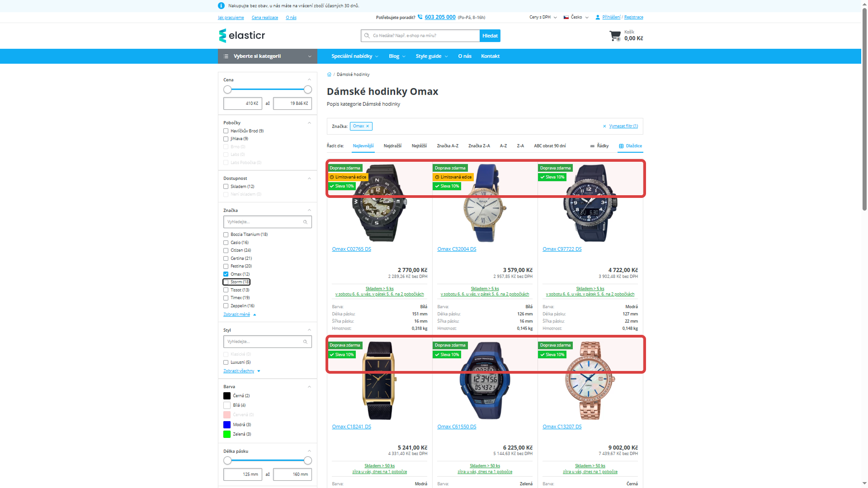The image size is (868, 488).
Task: Sort by Značka A-Z
Action: pyautogui.click(x=448, y=146)
